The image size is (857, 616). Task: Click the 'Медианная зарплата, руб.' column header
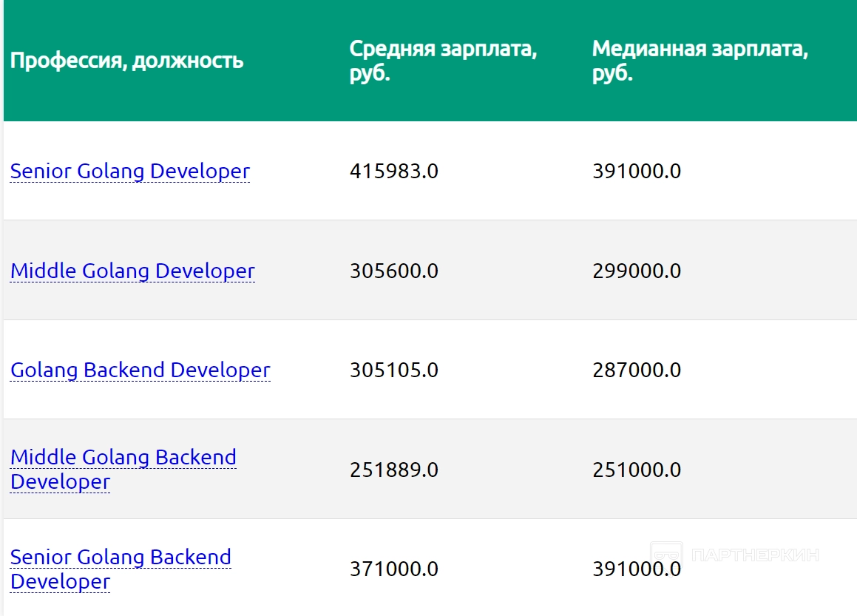tap(700, 61)
